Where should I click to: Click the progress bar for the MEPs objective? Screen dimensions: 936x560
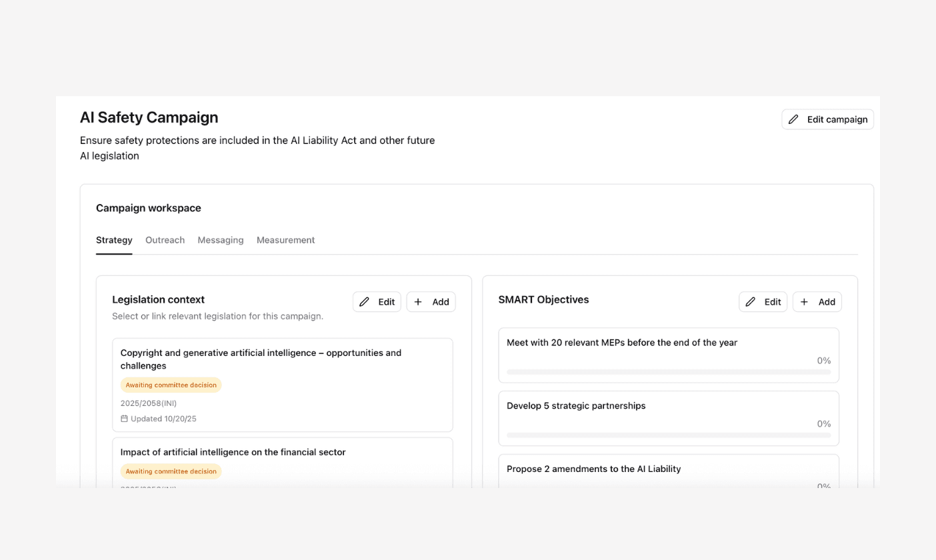click(669, 372)
